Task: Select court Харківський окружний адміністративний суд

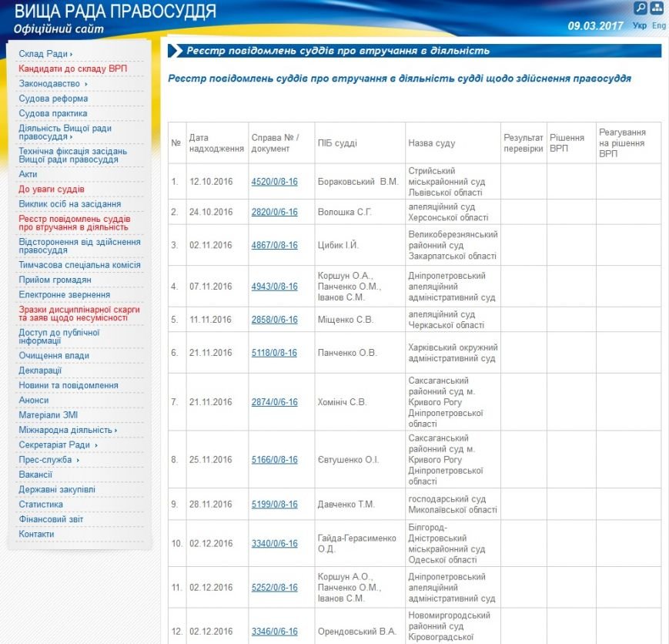Action: point(453,353)
